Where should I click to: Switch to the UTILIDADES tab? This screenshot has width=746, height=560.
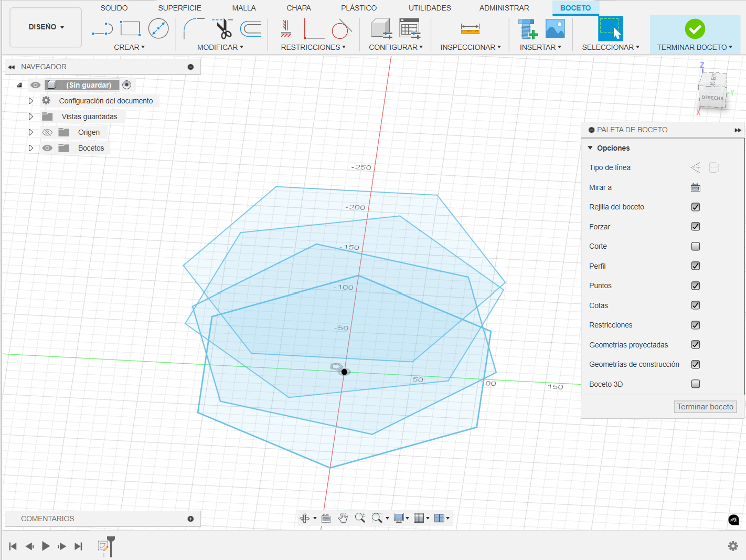pyautogui.click(x=430, y=8)
